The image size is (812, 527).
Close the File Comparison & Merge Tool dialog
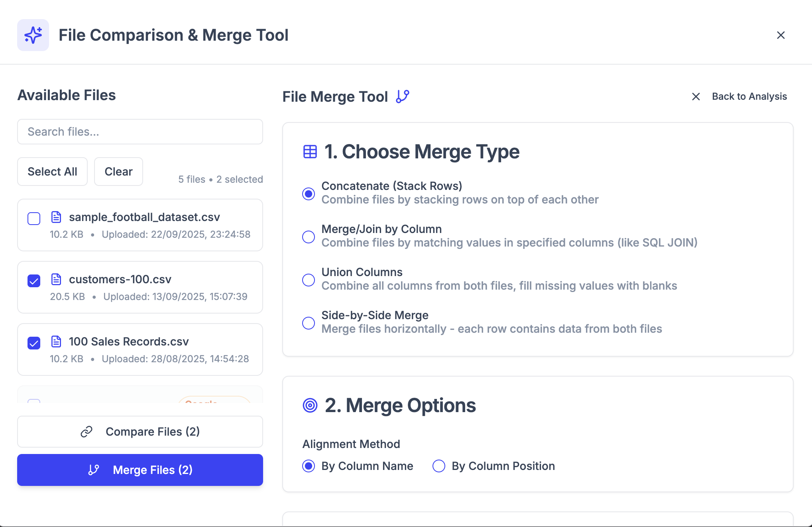point(781,35)
